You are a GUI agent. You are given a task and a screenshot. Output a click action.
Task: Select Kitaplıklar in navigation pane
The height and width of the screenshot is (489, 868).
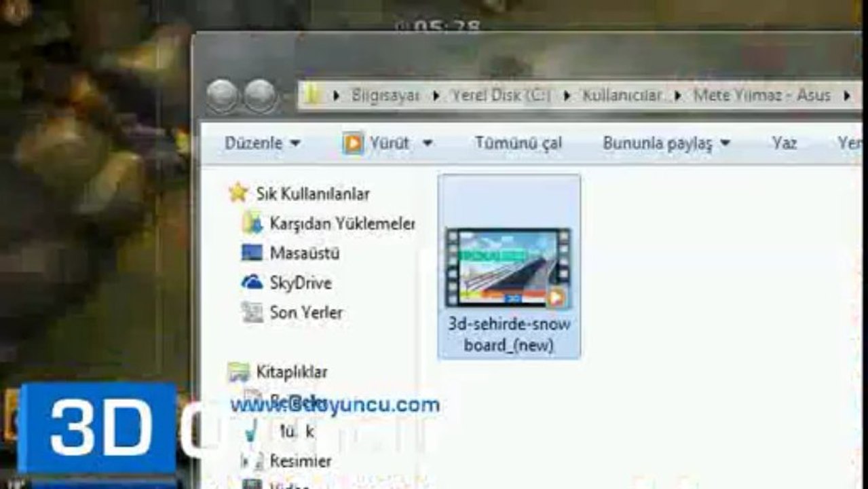[292, 372]
